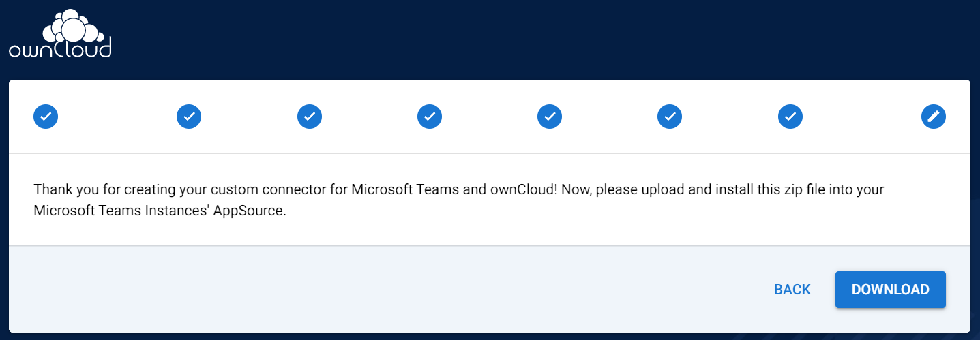Viewport: 980px width, 340px height.
Task: Jump to the third completed step
Action: (x=310, y=117)
